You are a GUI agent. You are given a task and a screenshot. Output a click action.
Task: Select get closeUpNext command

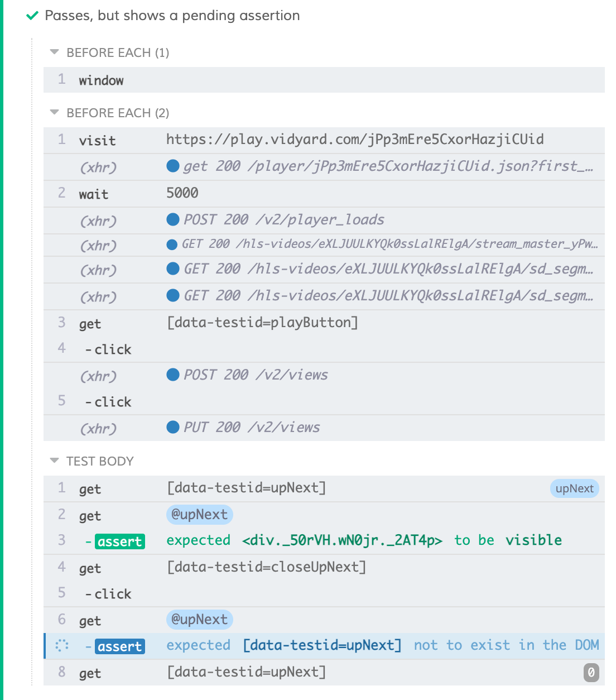pos(324,568)
